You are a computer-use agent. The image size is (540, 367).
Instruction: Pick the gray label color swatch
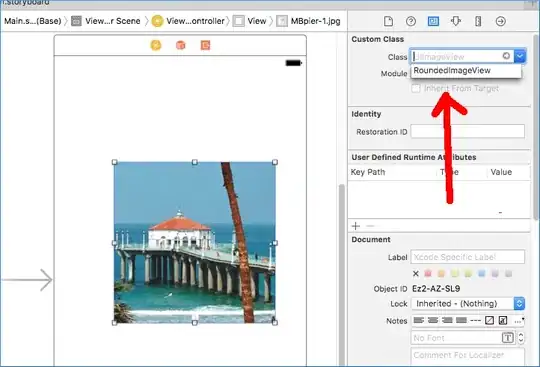(508, 274)
